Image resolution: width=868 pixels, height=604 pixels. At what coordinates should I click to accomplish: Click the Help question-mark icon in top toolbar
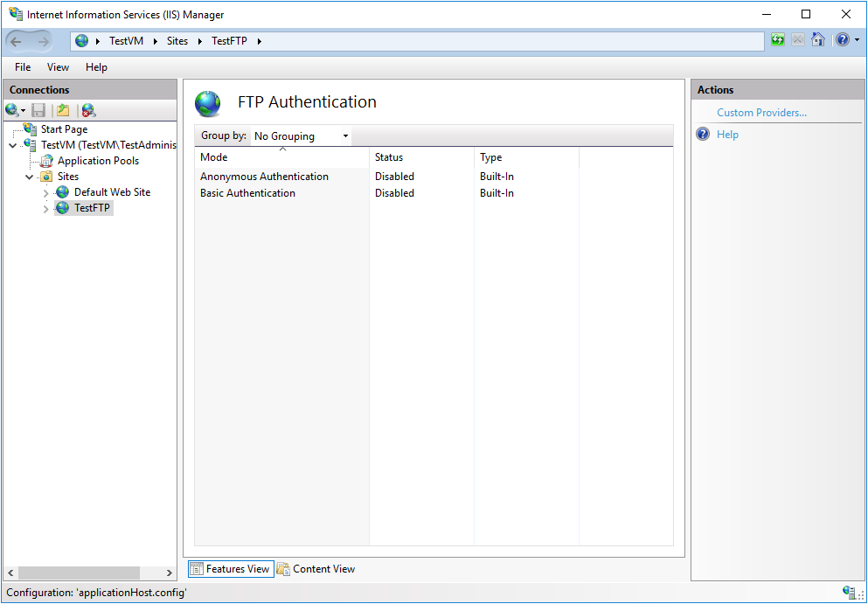pos(843,40)
